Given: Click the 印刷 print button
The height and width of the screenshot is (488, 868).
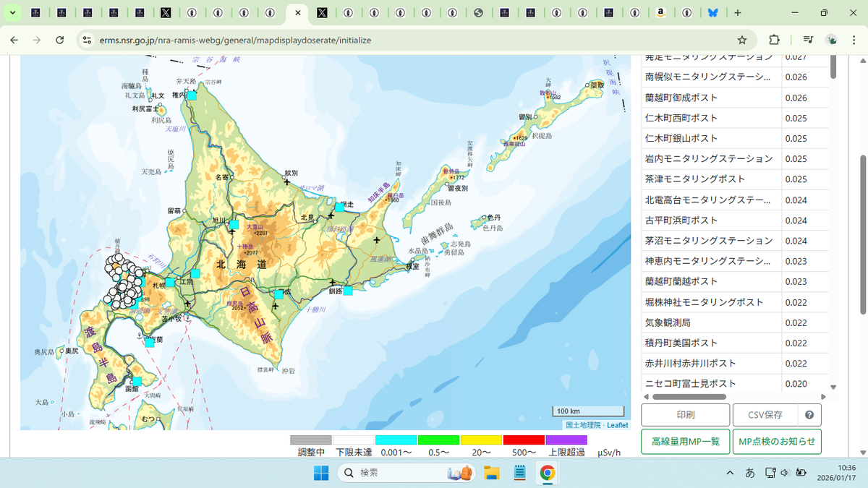Looking at the screenshot, I should pos(685,415).
